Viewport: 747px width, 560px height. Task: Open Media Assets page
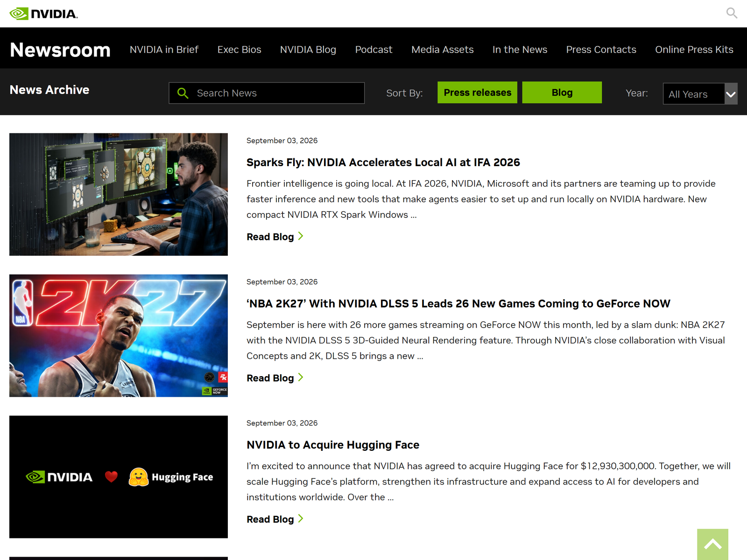(443, 49)
